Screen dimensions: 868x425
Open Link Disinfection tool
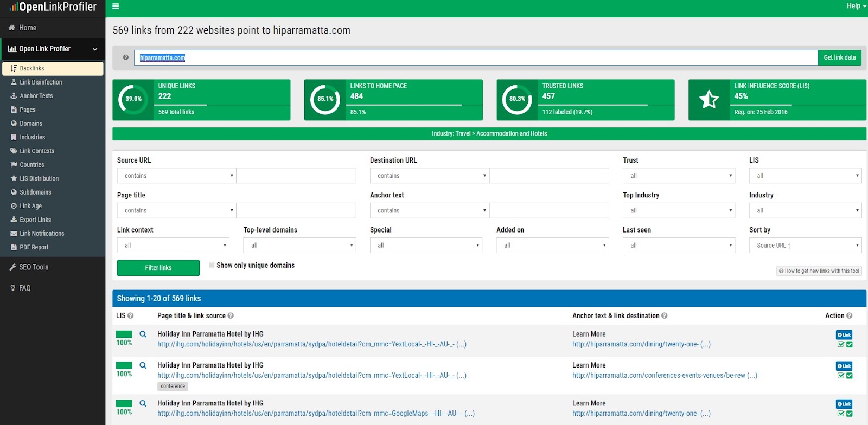coord(41,82)
